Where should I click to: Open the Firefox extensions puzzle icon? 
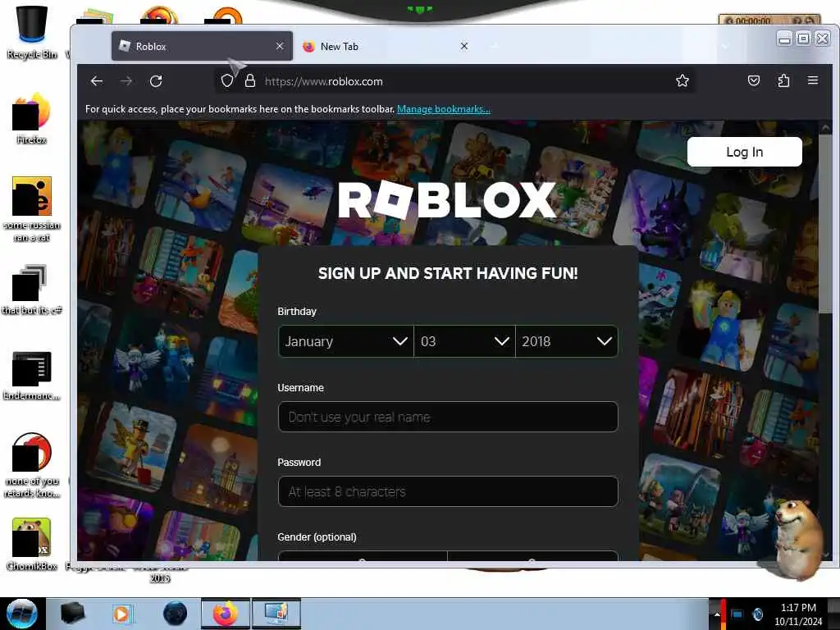point(783,81)
